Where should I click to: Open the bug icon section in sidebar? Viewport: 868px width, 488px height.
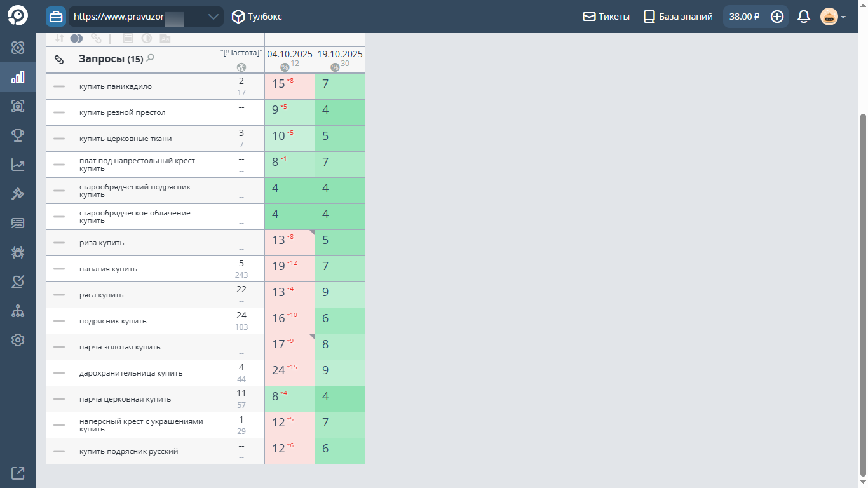pyautogui.click(x=18, y=252)
